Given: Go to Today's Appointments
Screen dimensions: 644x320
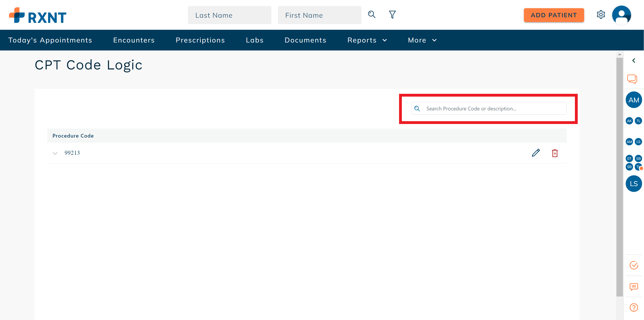Looking at the screenshot, I should point(50,40).
